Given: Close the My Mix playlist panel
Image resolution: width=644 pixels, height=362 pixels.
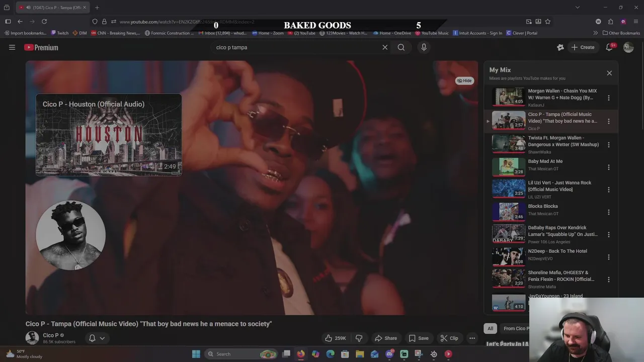Looking at the screenshot, I should (x=609, y=73).
